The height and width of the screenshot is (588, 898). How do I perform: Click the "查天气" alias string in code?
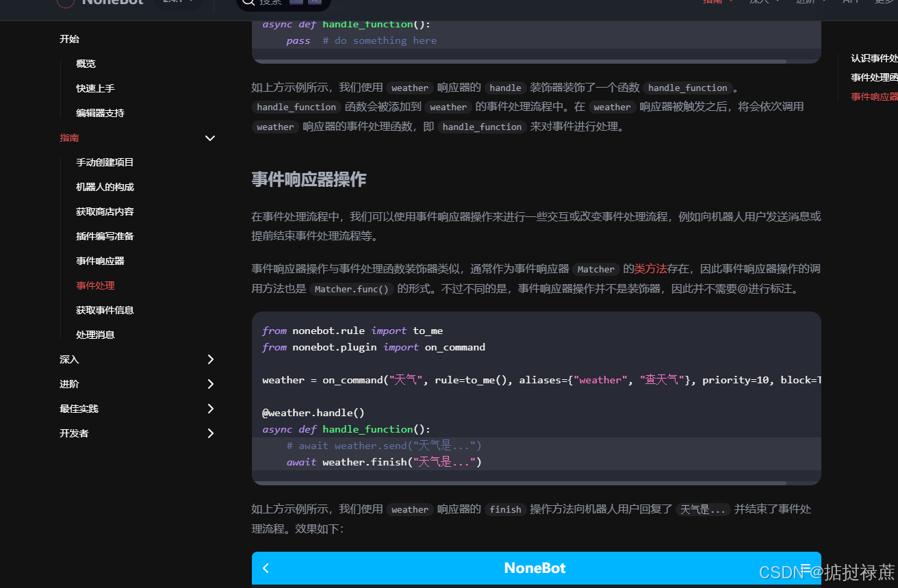point(663,380)
